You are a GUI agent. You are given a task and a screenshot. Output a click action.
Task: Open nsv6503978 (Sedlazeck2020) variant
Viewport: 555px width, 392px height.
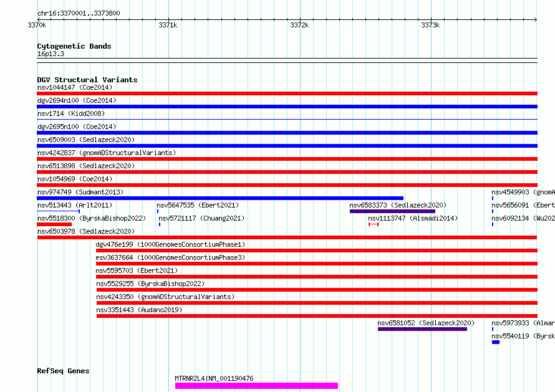click(86, 231)
